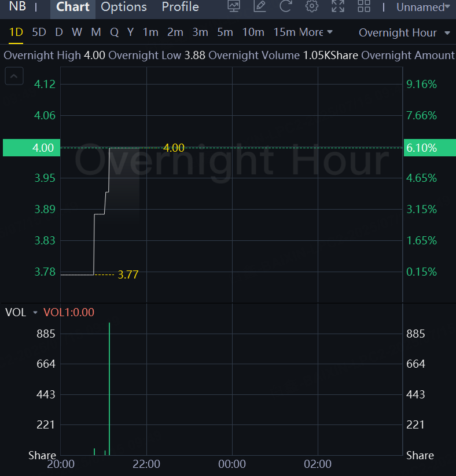Select the 3m interval
456x476 pixels.
(200, 32)
